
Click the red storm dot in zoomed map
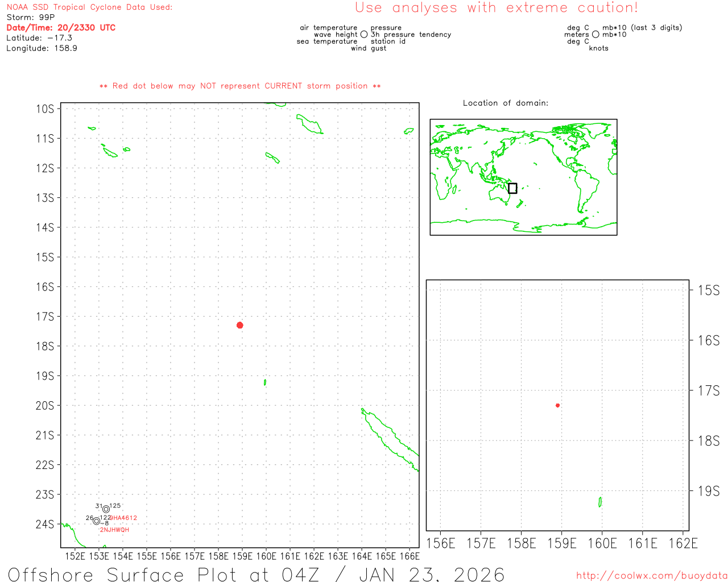tap(557, 405)
